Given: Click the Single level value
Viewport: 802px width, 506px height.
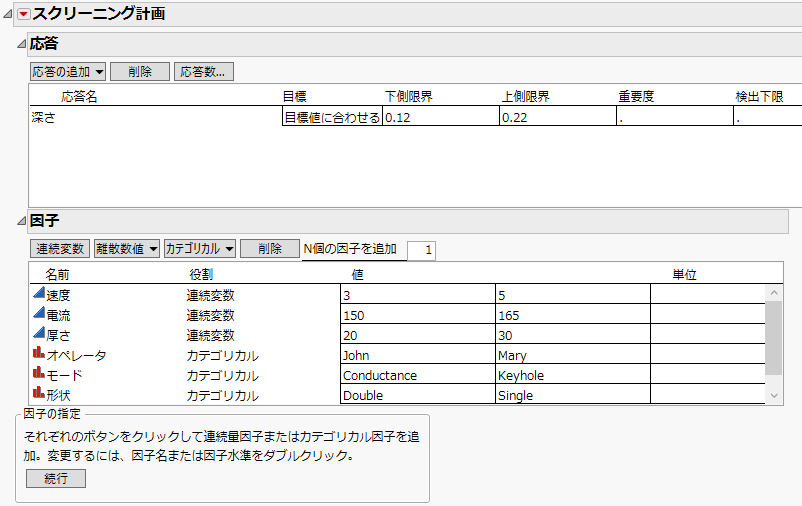Looking at the screenshot, I should [x=573, y=394].
